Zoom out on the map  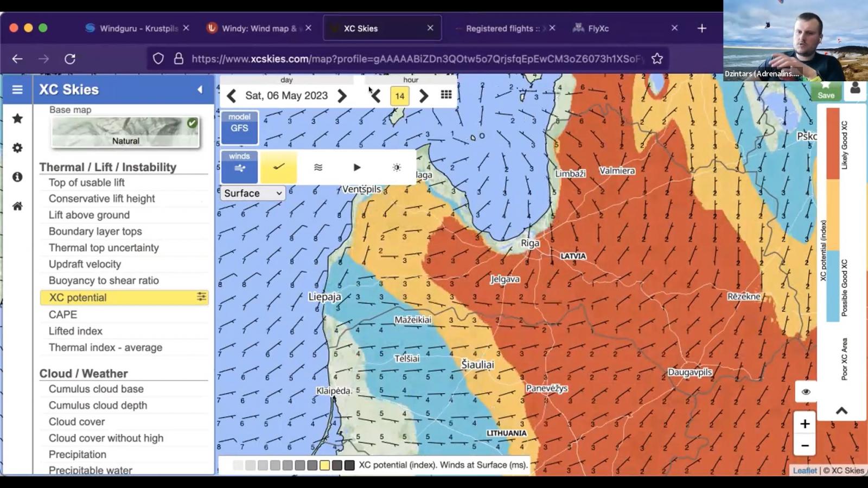click(x=805, y=446)
